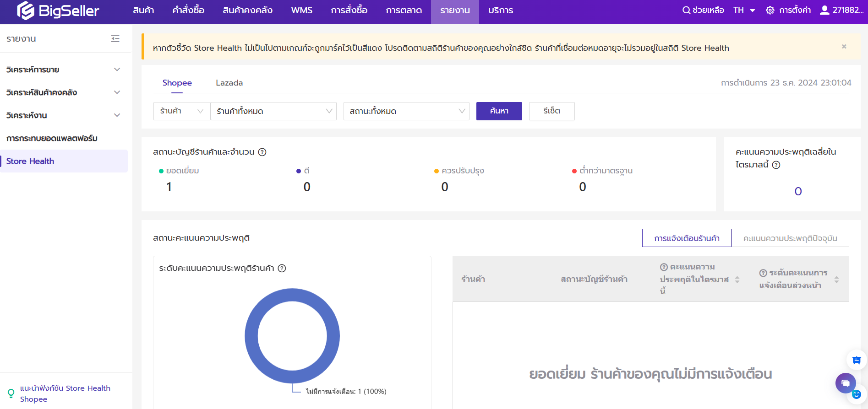Toggle to the การแจ้งเตือนร้านค้า view
Viewport: 868px width, 409px height.
click(686, 238)
